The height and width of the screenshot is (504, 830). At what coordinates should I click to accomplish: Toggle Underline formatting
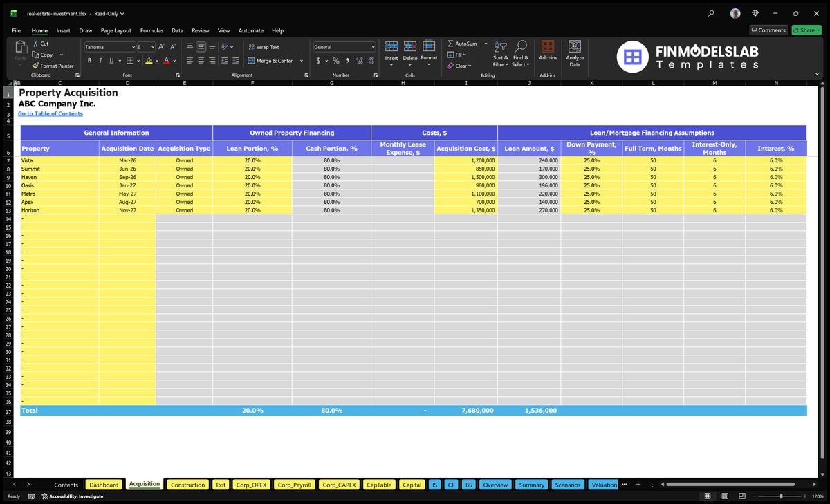(x=111, y=61)
